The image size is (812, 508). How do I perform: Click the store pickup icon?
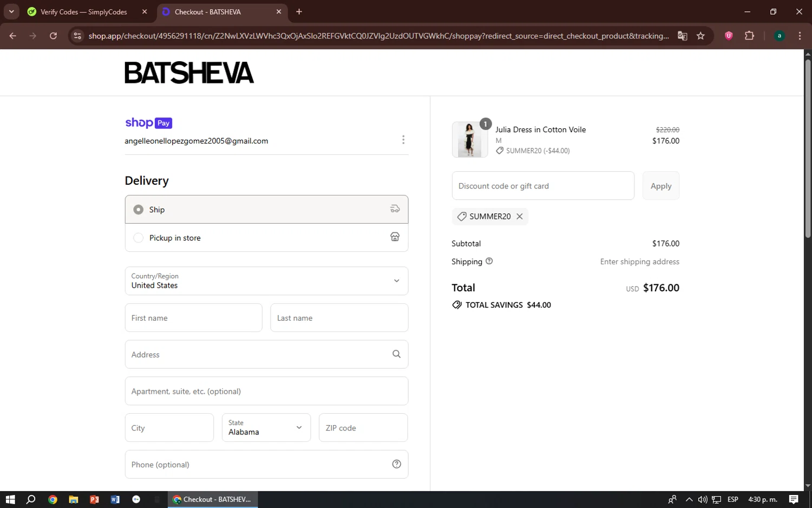pyautogui.click(x=395, y=237)
